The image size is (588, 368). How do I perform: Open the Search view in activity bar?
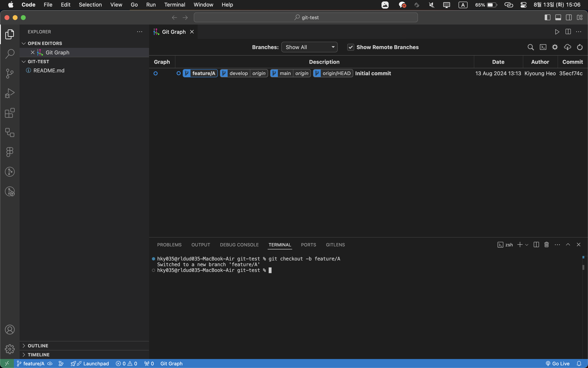coord(10,54)
